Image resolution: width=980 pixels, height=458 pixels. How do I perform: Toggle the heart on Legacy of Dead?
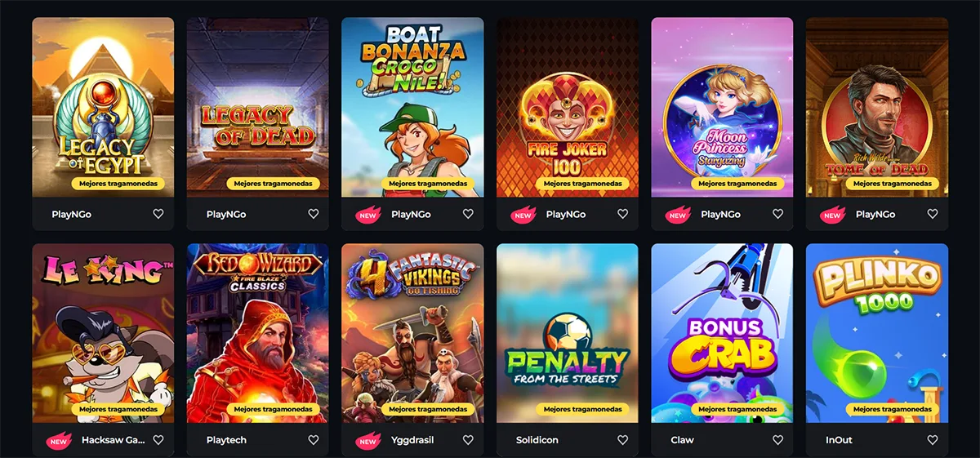pyautogui.click(x=313, y=214)
